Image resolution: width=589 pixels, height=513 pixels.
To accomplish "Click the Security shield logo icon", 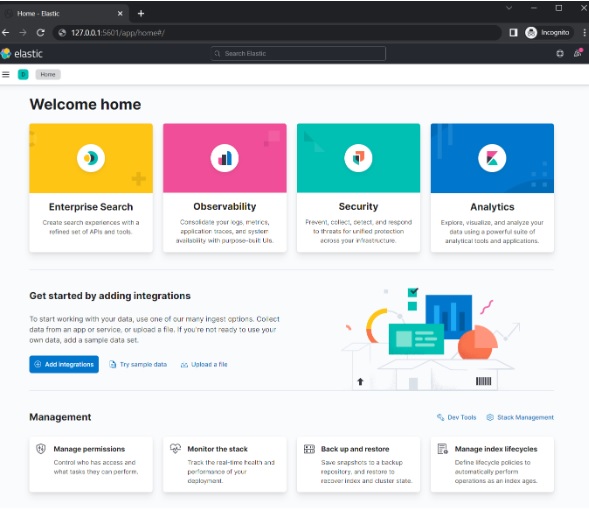I will point(358,158).
